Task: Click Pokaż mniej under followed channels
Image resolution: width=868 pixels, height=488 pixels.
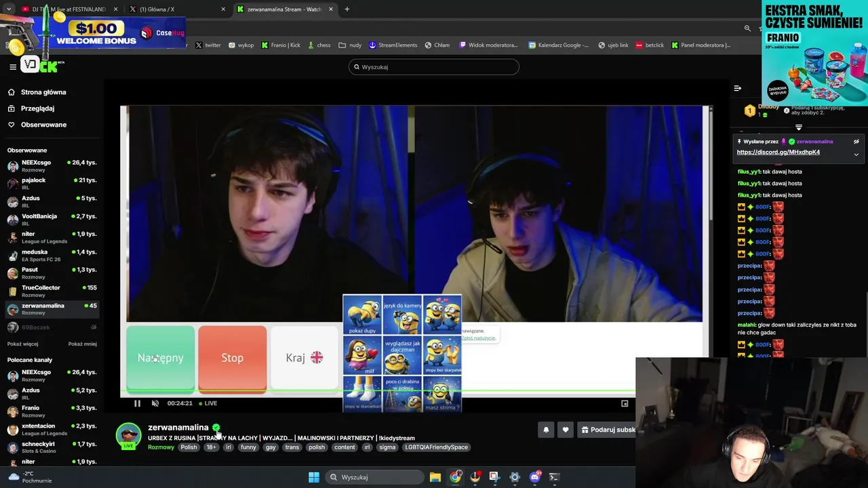Action: pyautogui.click(x=83, y=344)
